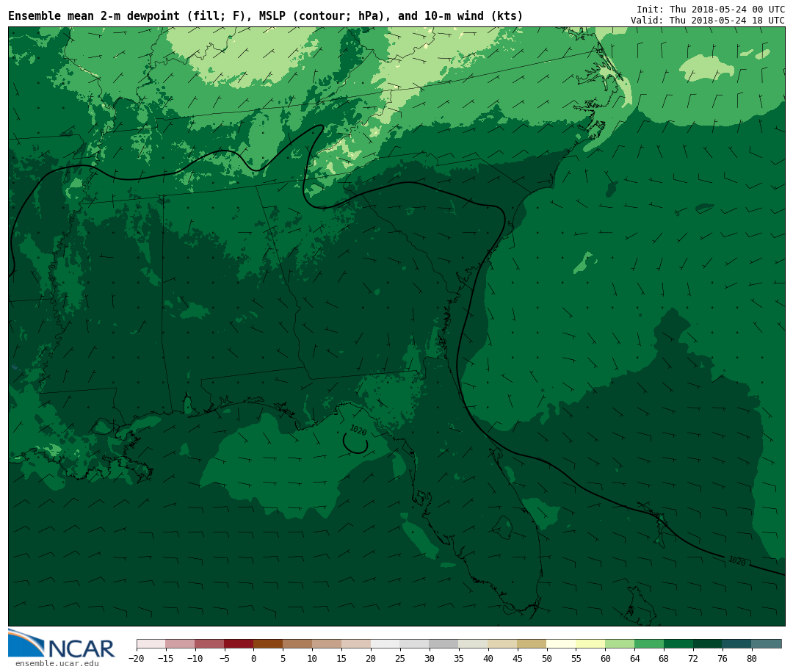Pick the dark green swatch between 72 and 76
Viewport: 793px width, 672px height.
coord(708,644)
